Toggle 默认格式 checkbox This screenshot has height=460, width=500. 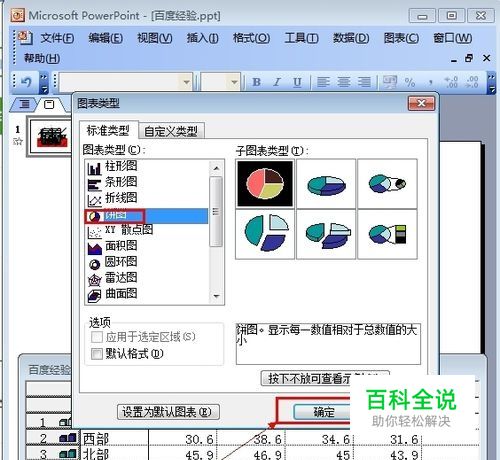[x=97, y=354]
